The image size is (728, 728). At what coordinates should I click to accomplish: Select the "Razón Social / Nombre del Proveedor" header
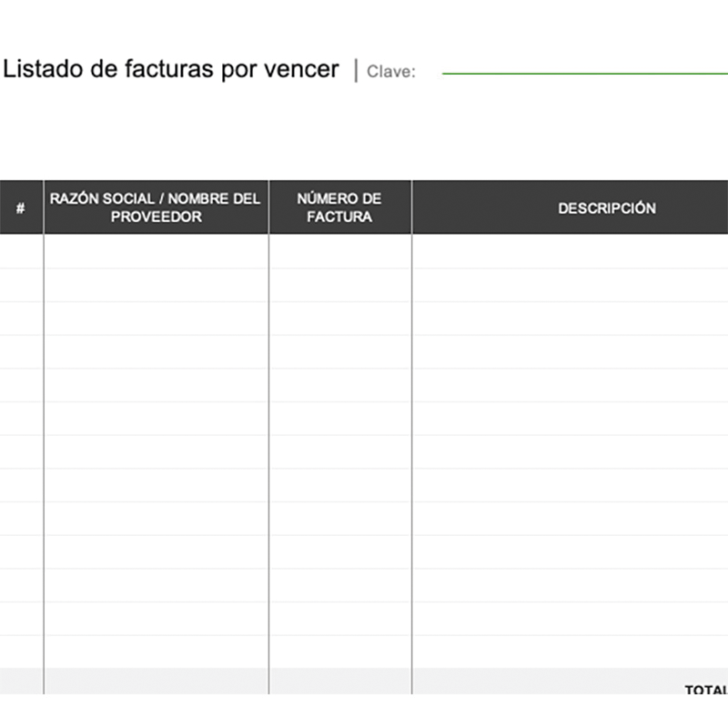click(156, 207)
